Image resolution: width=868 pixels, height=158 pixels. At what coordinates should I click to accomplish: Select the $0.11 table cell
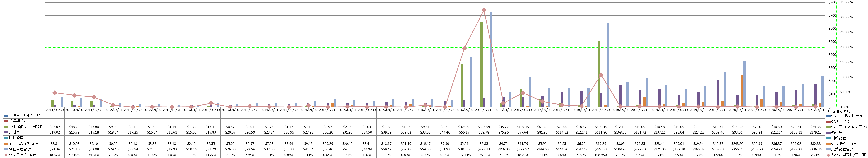pos(133,127)
